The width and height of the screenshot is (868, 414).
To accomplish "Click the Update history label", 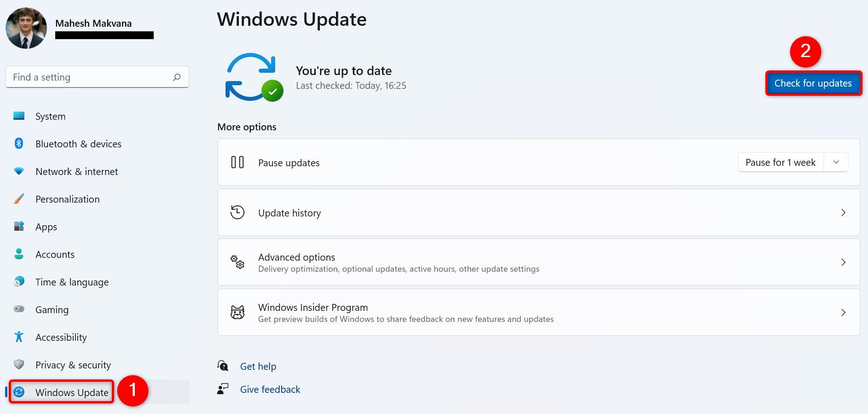I will pyautogui.click(x=289, y=213).
